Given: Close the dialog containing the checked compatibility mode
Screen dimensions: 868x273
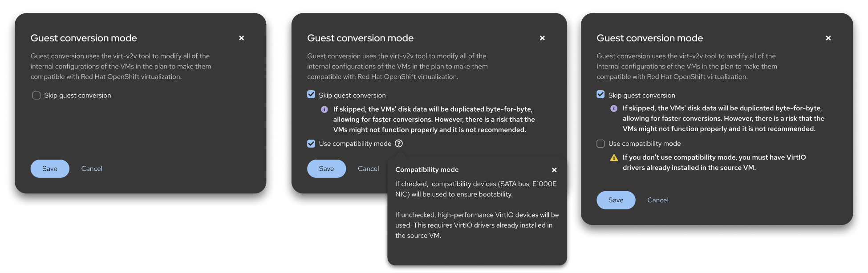Looking at the screenshot, I should pos(542,38).
